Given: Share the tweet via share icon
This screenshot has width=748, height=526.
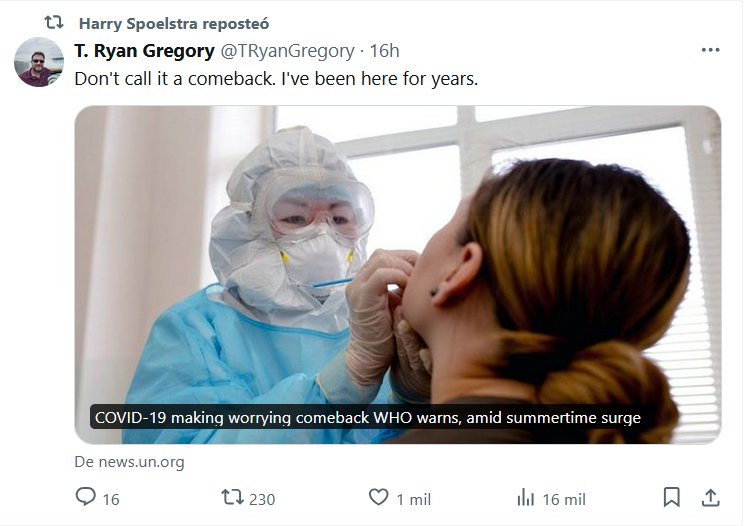Looking at the screenshot, I should click(x=710, y=497).
